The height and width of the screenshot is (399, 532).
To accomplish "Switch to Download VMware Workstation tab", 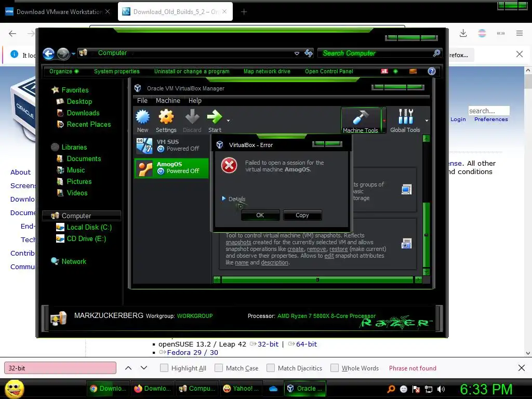I will click(58, 12).
